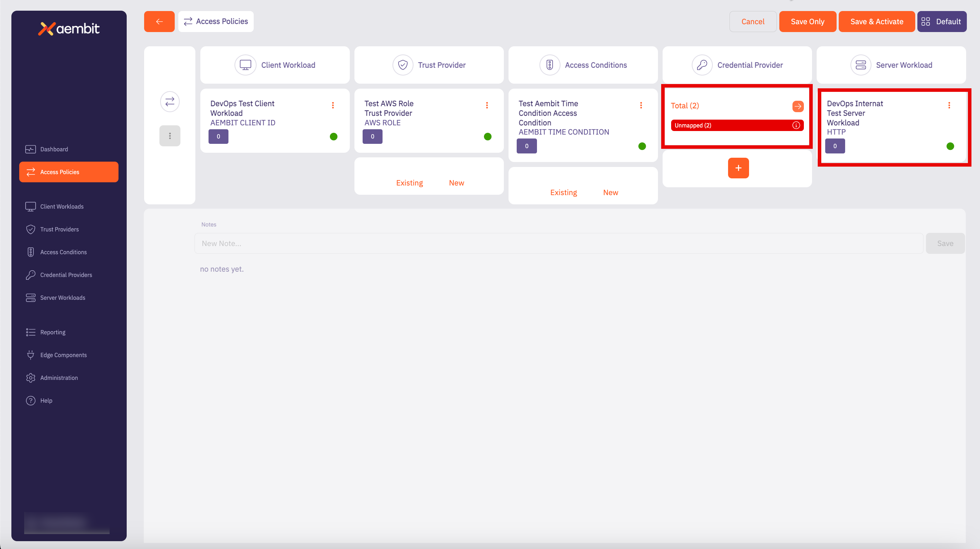Click the Edge Components plug icon
This screenshot has height=549, width=980.
pos(31,355)
